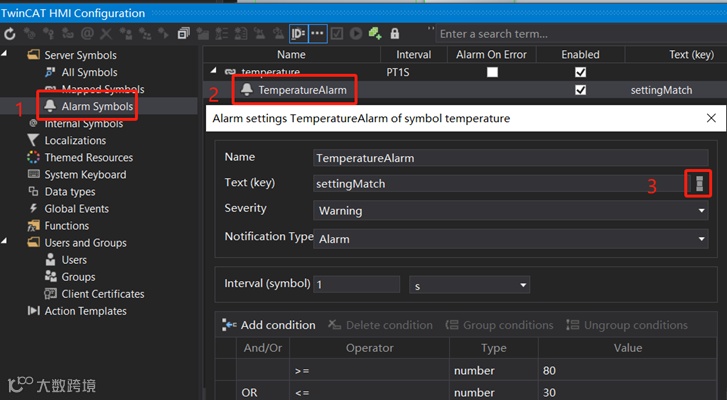Click the Text (key) field containing settingMatch
This screenshot has width=727, height=400.
[x=501, y=184]
